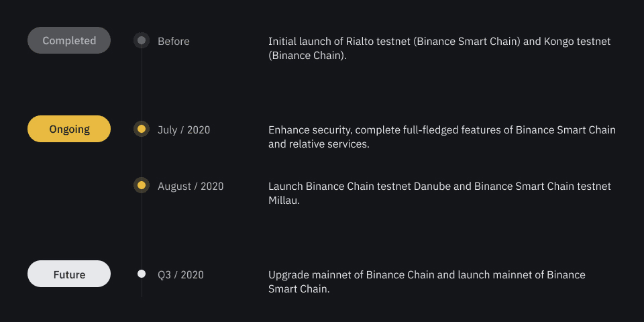
Task: Click "Smart Chain." ending the Q3 description
Action: pyautogui.click(x=299, y=289)
